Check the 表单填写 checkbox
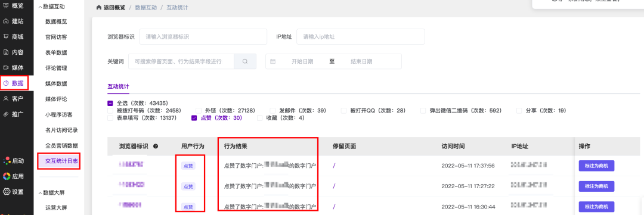 (110, 118)
